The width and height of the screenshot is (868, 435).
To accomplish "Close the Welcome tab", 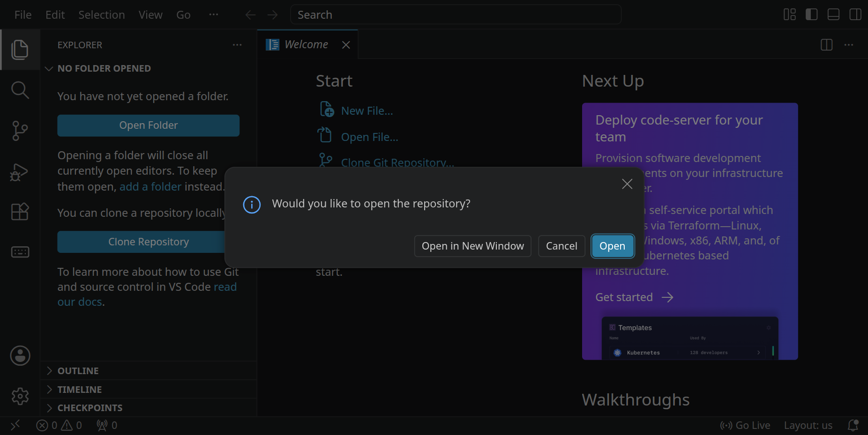I will [x=346, y=44].
